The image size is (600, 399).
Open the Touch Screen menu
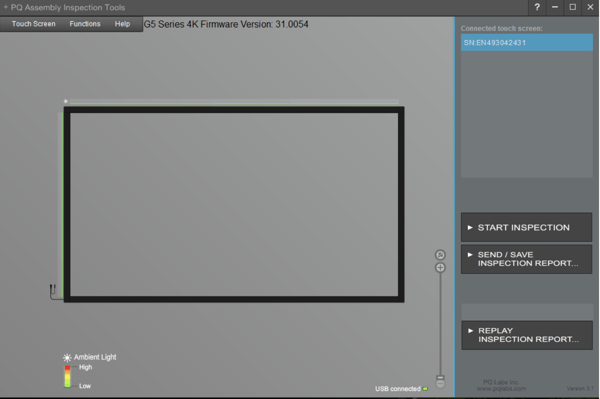click(34, 24)
